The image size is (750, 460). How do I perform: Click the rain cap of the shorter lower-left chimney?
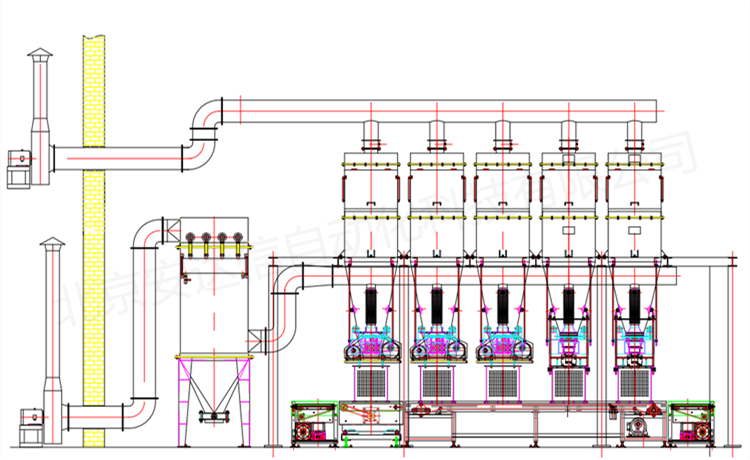(x=53, y=244)
